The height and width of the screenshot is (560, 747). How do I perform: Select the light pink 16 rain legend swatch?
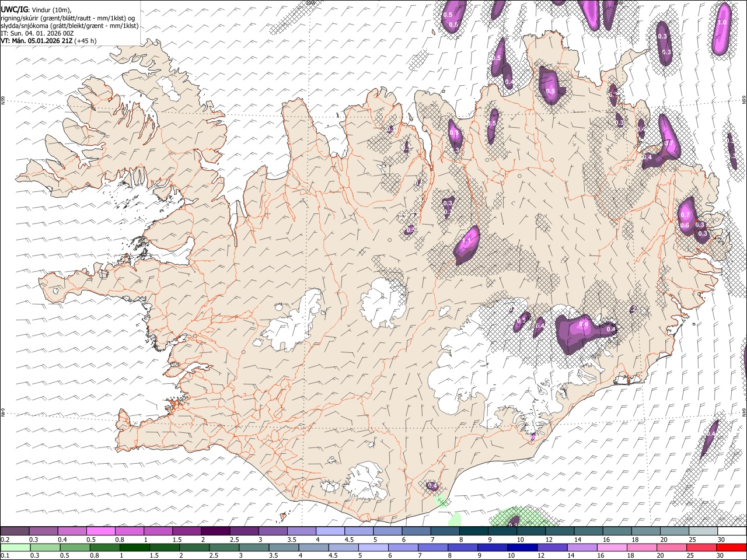[612, 547]
